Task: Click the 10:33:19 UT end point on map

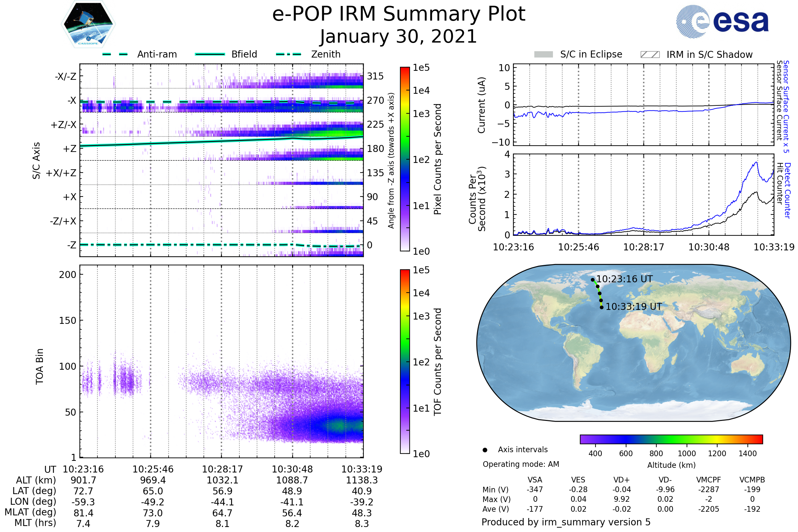Action: click(601, 307)
